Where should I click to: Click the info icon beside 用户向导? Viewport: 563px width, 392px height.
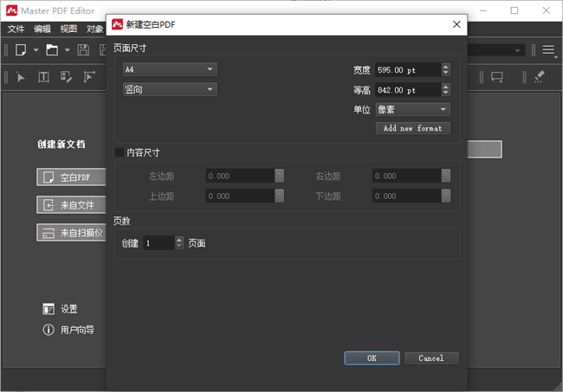[49, 330]
